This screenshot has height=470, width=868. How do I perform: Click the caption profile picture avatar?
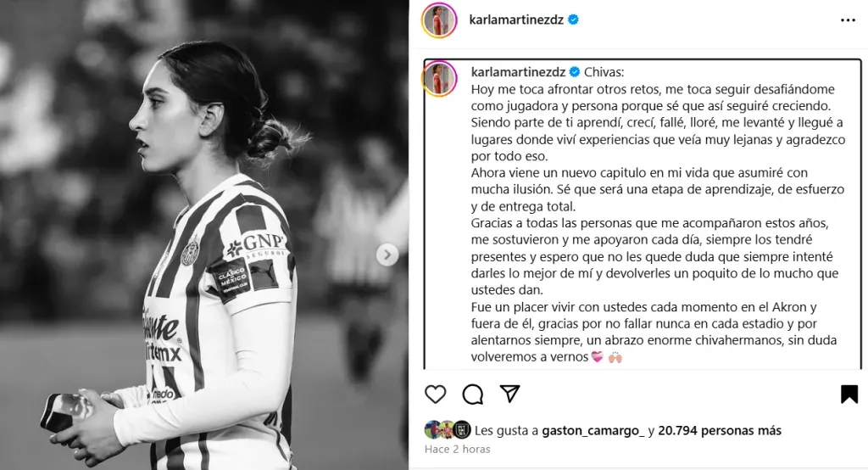coord(440,79)
